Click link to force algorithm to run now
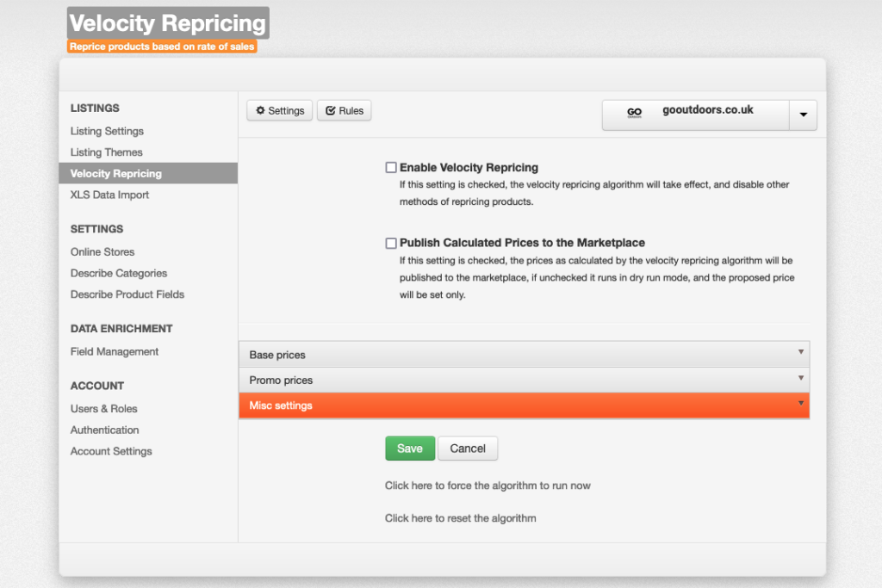Screen dimensions: 882x588 click(x=488, y=486)
